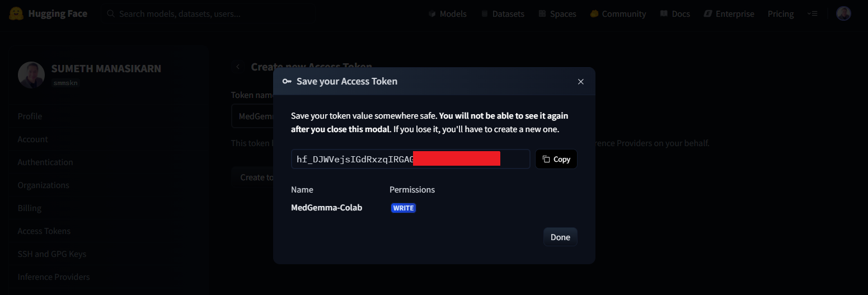Click profile picture in sidebar
This screenshot has width=868, height=295.
pyautogui.click(x=31, y=74)
